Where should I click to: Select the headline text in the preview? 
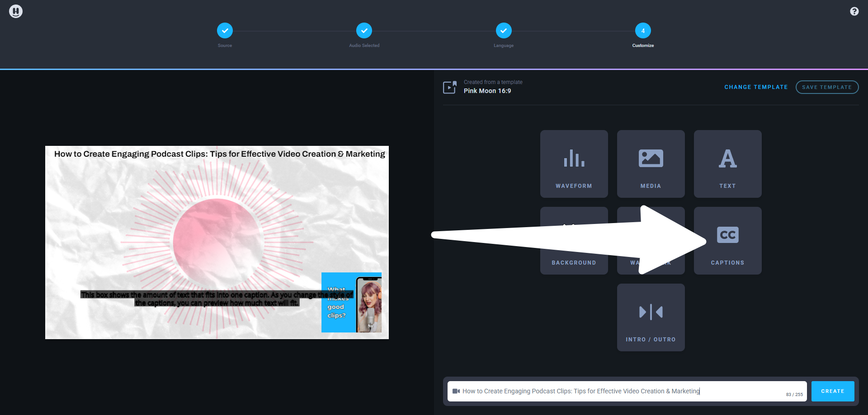click(x=219, y=154)
